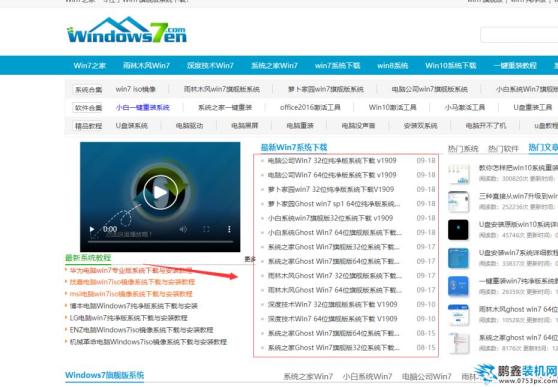
Task: Select 小白系统Win7 tab near Windows7旗舰版系统
Action: click(367, 376)
